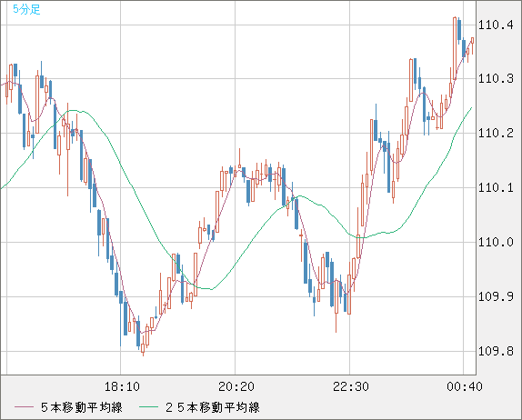Click the 109.8 price axis label
This screenshot has height=420, width=522.
(496, 351)
